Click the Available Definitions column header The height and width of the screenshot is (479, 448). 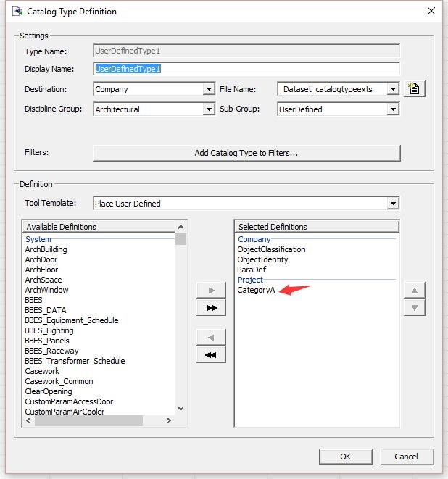[99, 227]
